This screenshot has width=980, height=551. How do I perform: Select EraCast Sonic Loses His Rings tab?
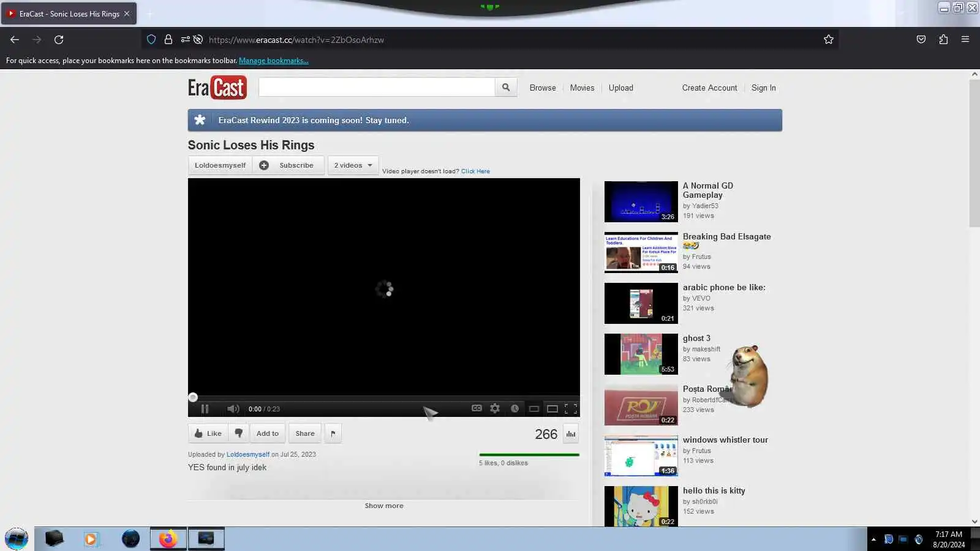69,13
